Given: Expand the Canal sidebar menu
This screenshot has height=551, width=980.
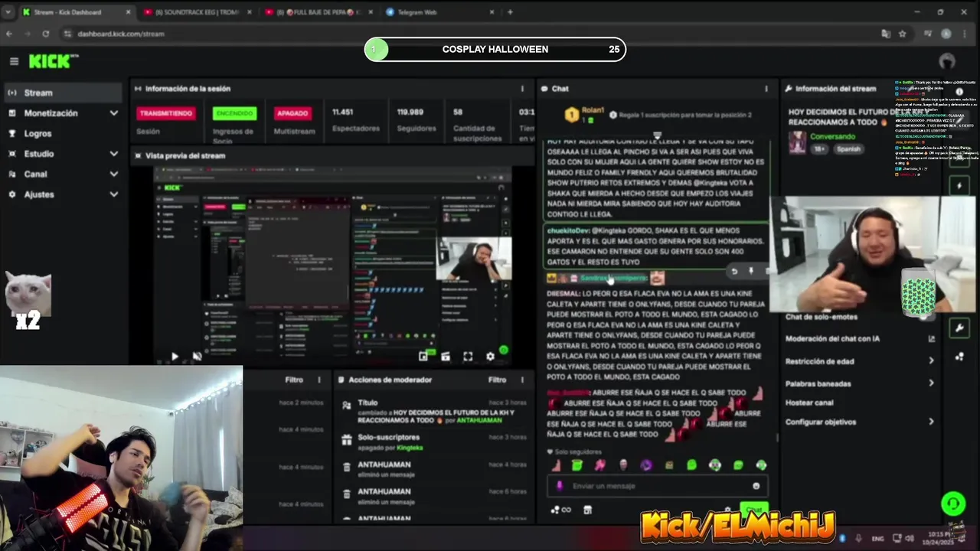Looking at the screenshot, I should click(x=61, y=174).
